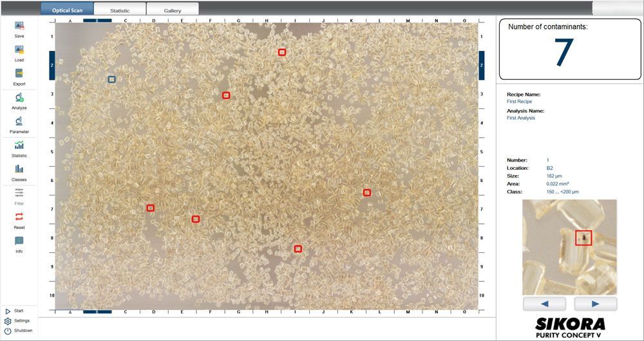Click the Filter icon
Screen dimensions: 644x341
tap(19, 194)
